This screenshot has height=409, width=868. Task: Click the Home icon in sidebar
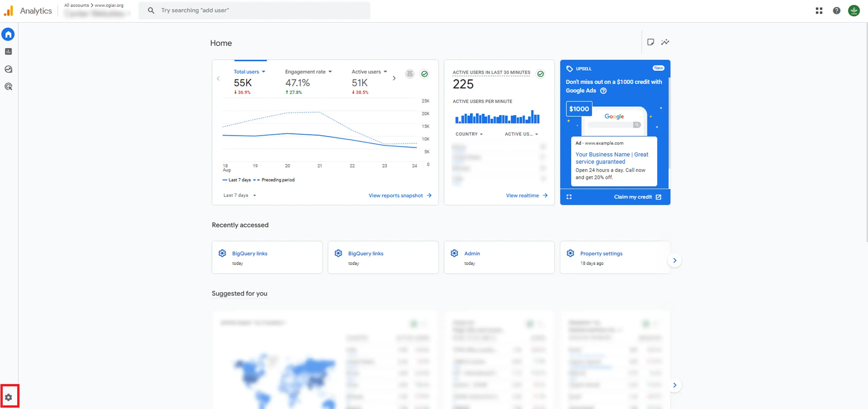click(8, 34)
